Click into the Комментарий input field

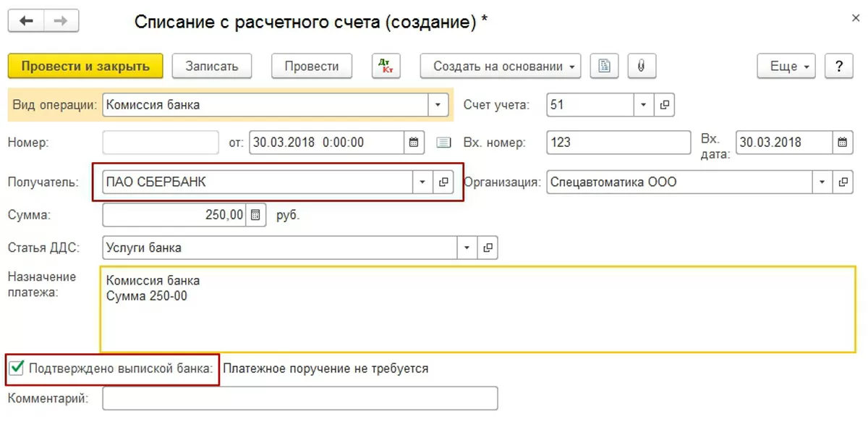point(299,398)
